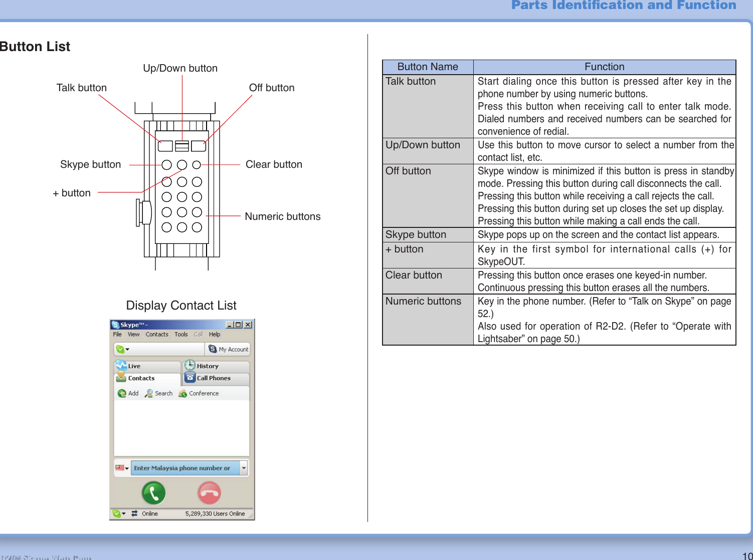
Task: Open the status dropdown in the status bar
Action: pos(119,513)
